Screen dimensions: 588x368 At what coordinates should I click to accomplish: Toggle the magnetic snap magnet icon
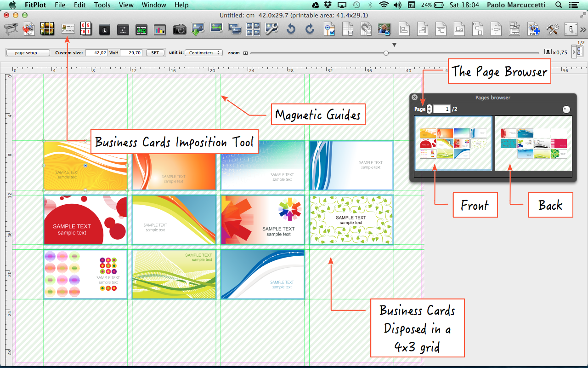click(x=366, y=29)
